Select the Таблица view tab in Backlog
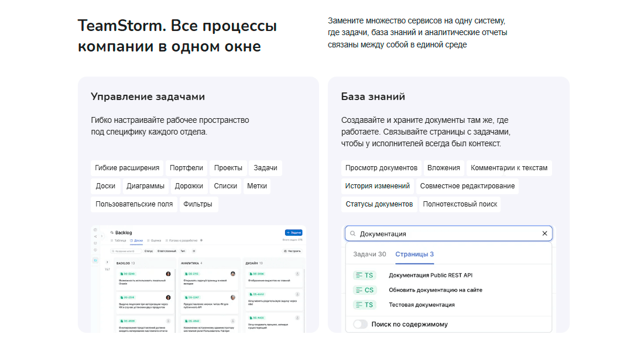Screen dimensions: 644x351 click(x=118, y=240)
